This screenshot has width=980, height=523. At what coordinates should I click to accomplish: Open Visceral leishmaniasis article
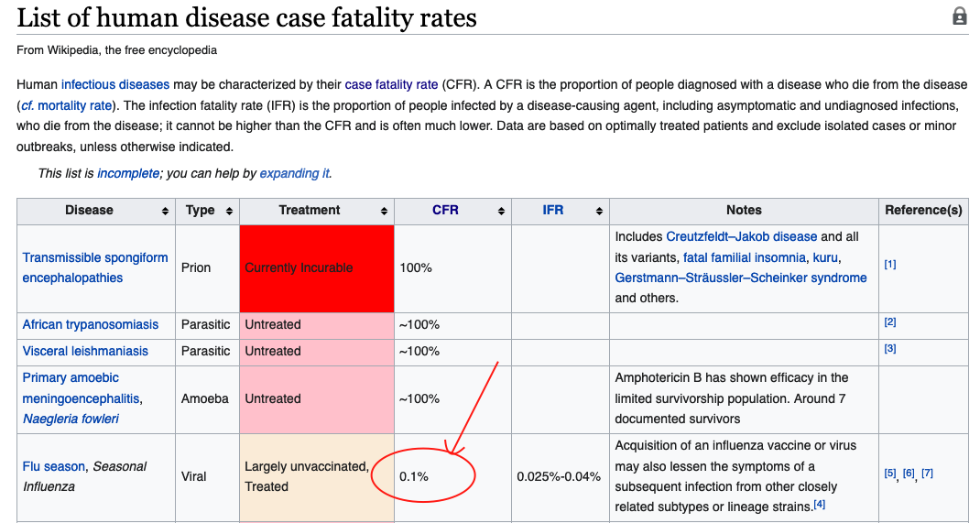pyautogui.click(x=85, y=351)
